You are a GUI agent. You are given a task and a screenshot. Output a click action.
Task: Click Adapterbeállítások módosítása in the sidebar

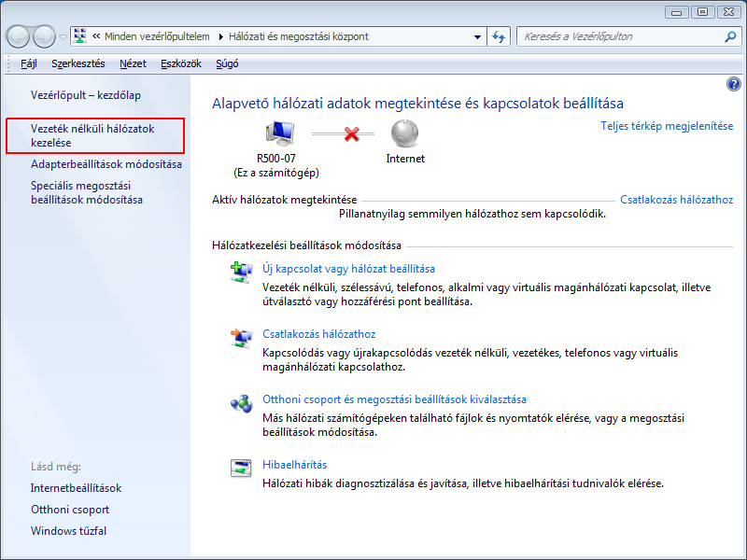(x=106, y=164)
